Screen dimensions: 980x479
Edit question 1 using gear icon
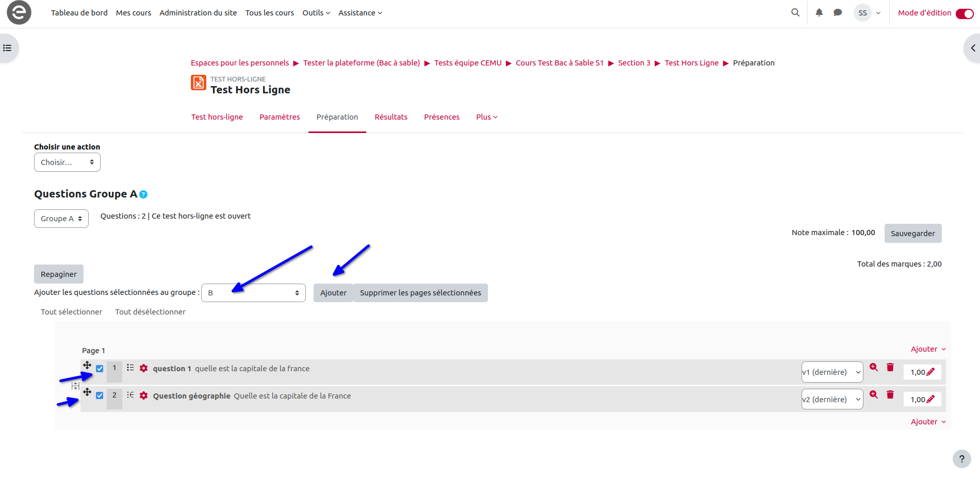coord(144,368)
